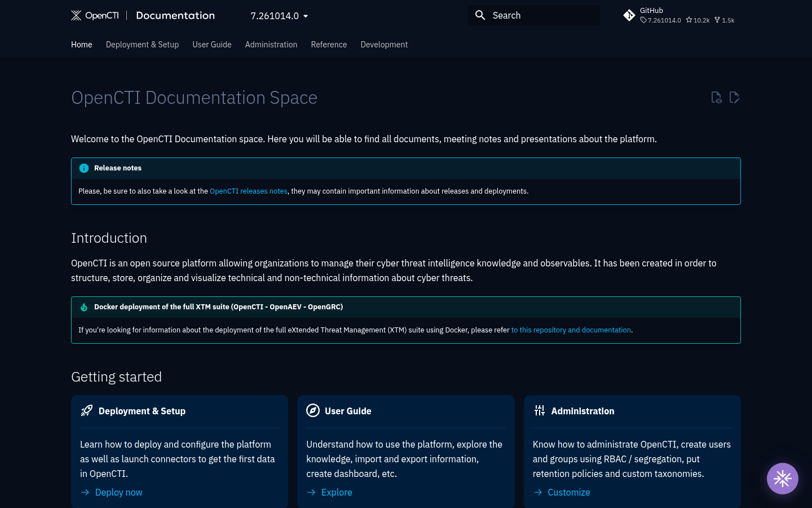This screenshot has width=812, height=508.
Task: Click the sliders icon on Administration card
Action: click(540, 410)
